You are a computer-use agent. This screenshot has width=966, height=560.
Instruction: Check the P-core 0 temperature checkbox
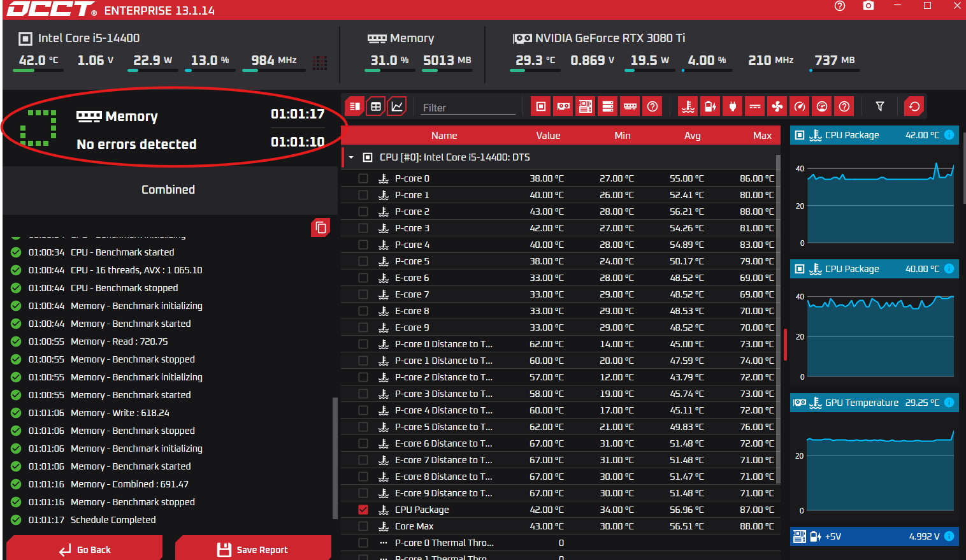(363, 178)
